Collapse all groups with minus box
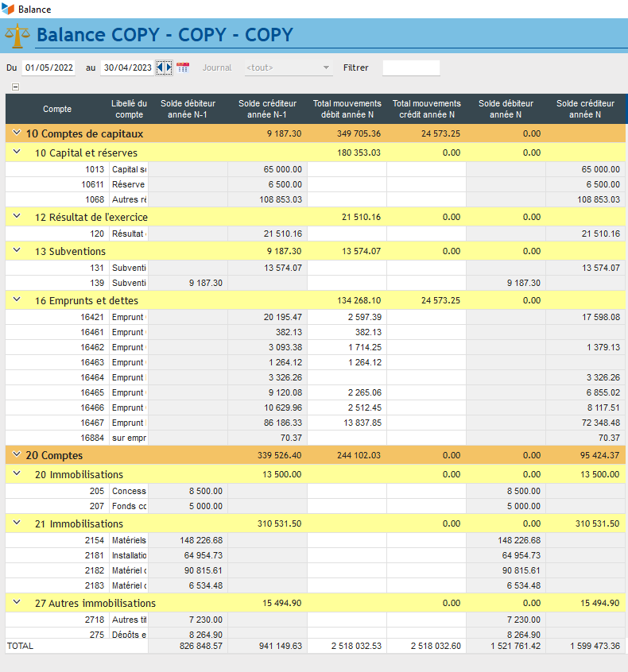 point(15,87)
